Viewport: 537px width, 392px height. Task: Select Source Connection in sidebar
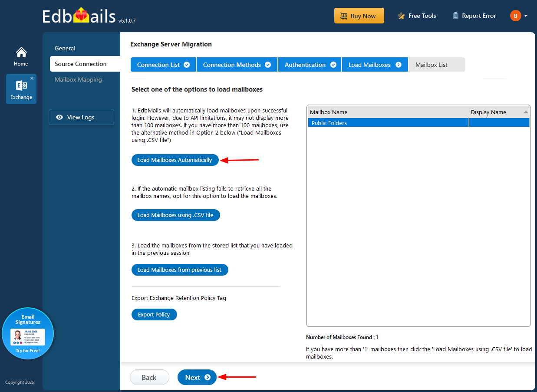coord(85,64)
